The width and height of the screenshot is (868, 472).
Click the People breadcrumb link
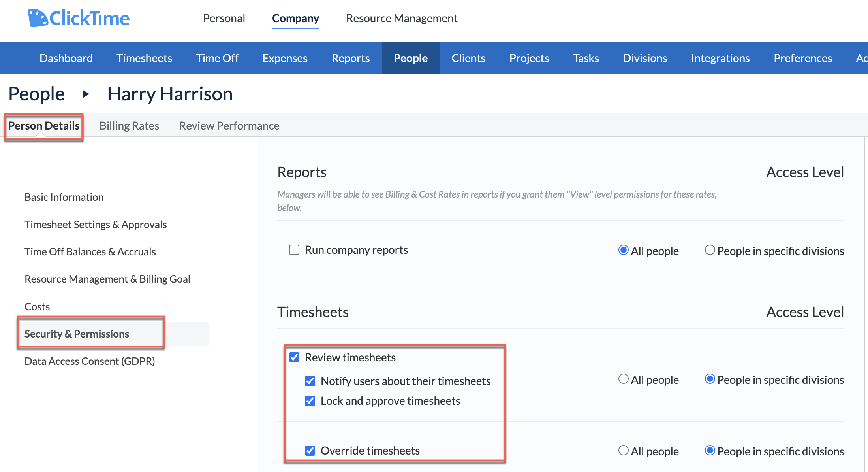[x=36, y=94]
